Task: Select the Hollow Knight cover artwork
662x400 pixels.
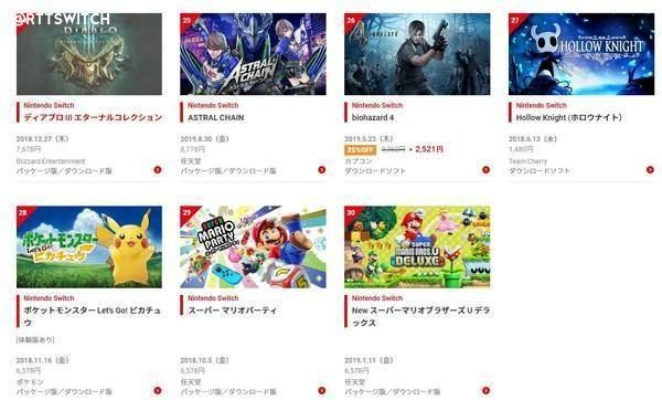Action: coord(581,54)
